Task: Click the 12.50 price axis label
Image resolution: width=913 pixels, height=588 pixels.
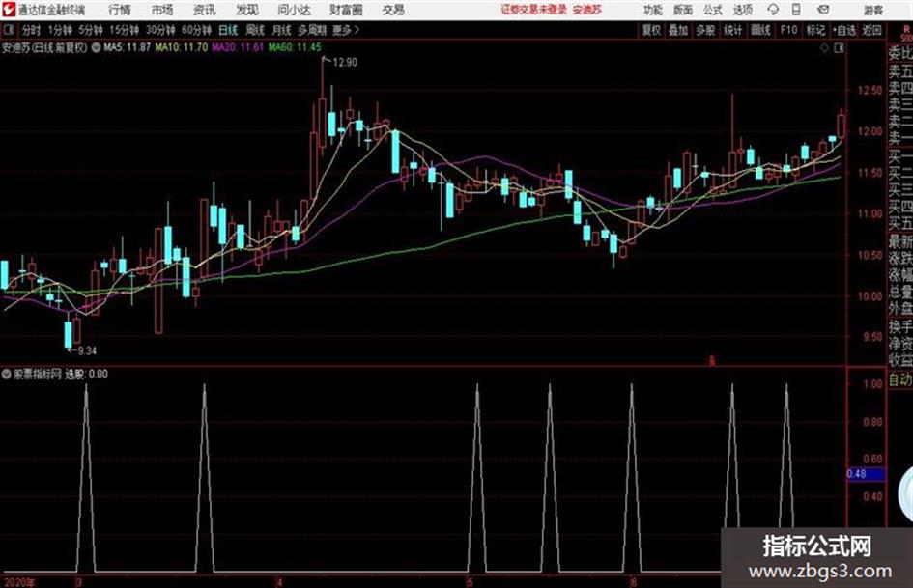Action: [870, 90]
